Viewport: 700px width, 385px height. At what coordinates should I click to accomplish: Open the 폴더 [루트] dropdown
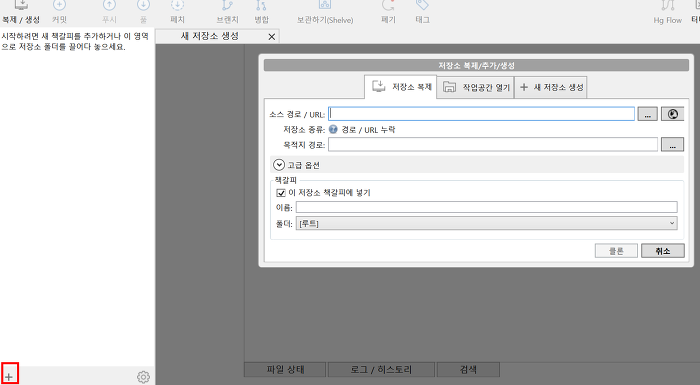point(487,223)
